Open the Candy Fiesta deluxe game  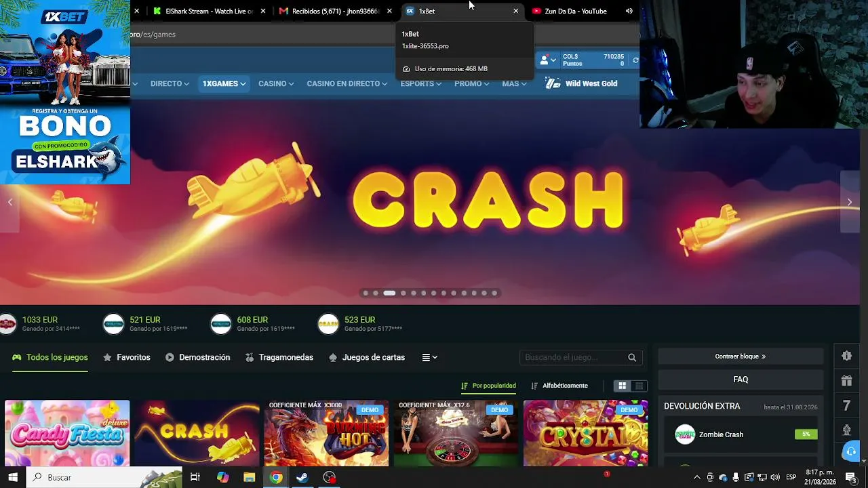[x=67, y=433]
